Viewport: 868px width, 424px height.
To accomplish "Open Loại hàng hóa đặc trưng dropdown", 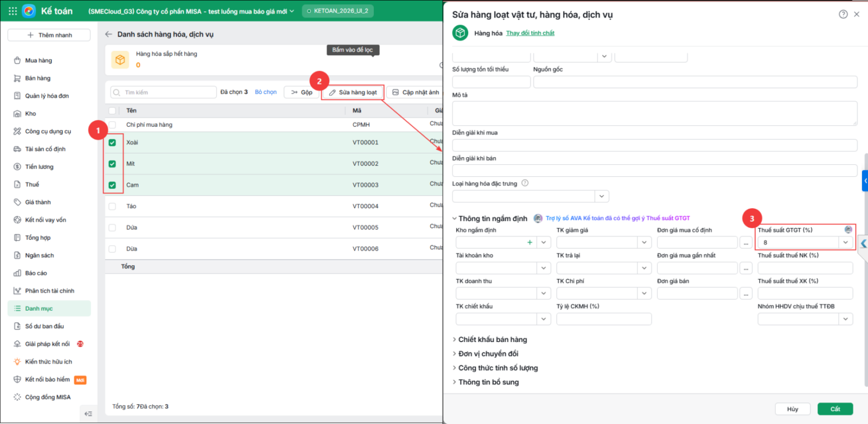I will (x=601, y=196).
